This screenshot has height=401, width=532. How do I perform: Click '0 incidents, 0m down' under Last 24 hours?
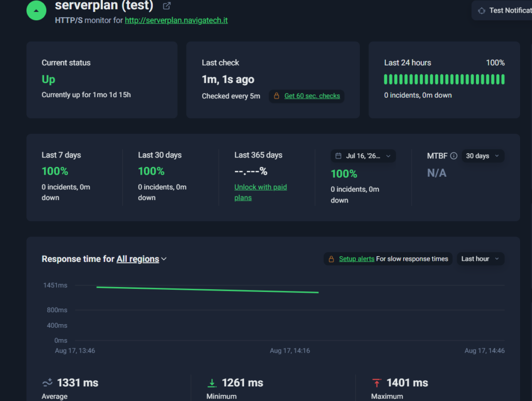click(418, 96)
